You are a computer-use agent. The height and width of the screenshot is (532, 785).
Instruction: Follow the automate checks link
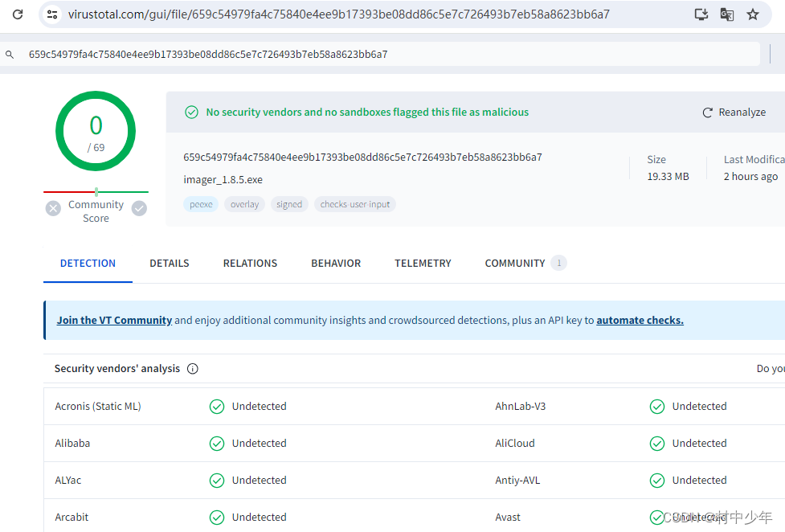(640, 320)
